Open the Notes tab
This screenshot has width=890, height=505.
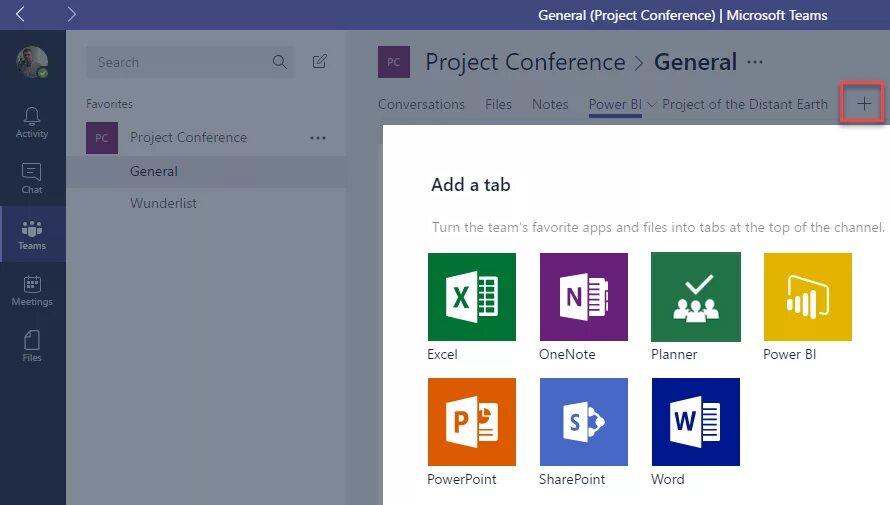tap(550, 104)
